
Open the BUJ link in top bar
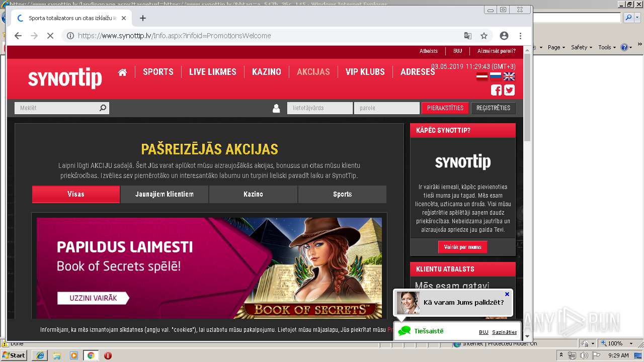[x=457, y=51]
